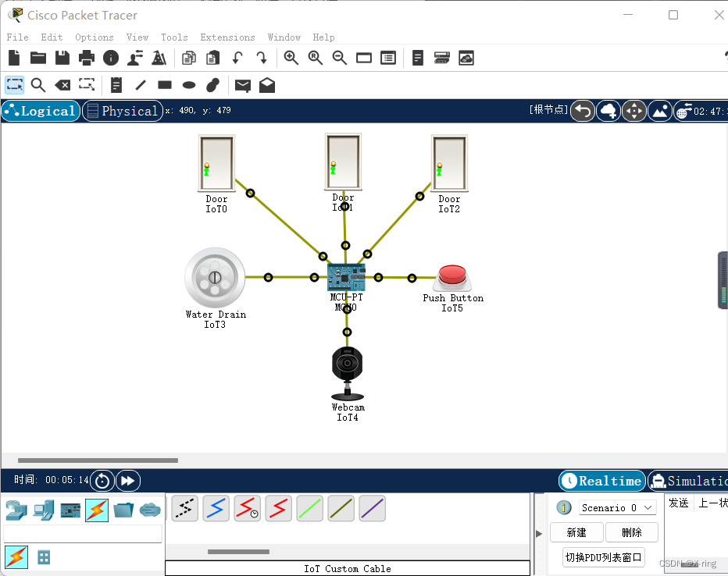Screen dimensions: 728x576
Task: Click 切换PDU列表窗口 button
Action: (x=604, y=557)
